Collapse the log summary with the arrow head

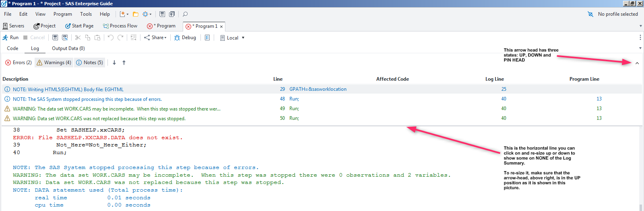[637, 63]
